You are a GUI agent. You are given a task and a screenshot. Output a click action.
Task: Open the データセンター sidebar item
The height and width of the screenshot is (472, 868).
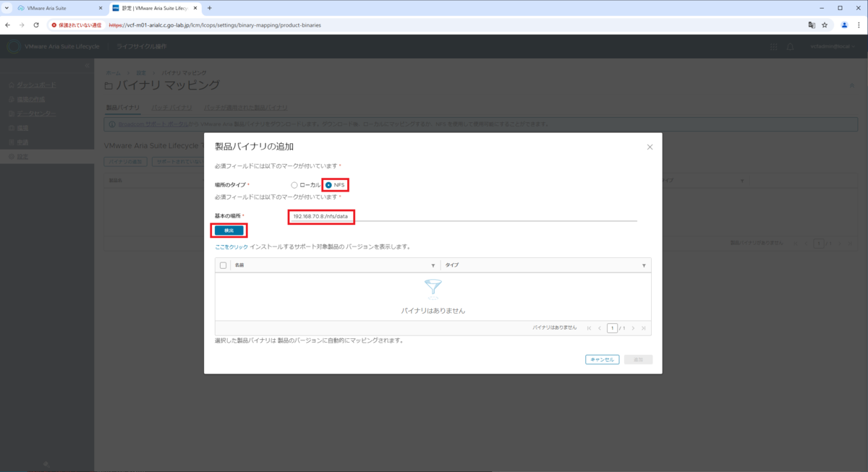click(x=36, y=113)
